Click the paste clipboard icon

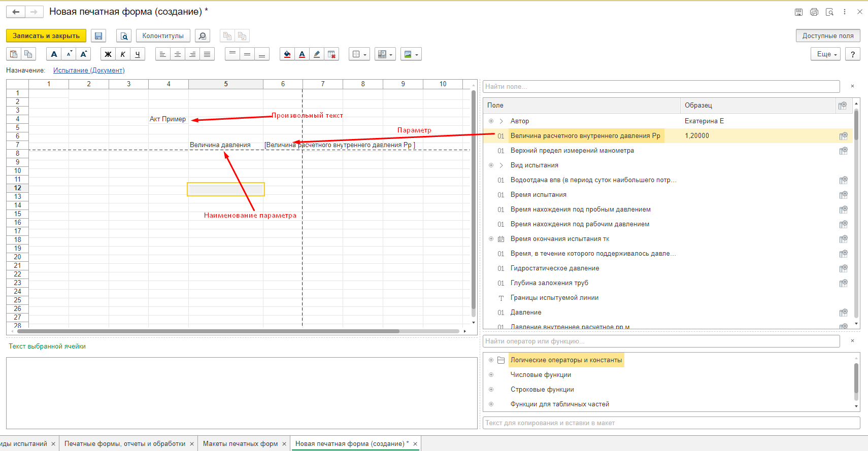pos(14,54)
